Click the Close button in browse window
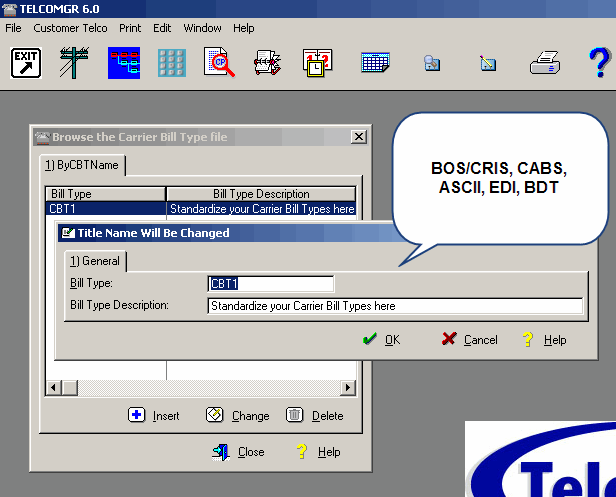 coord(238,452)
